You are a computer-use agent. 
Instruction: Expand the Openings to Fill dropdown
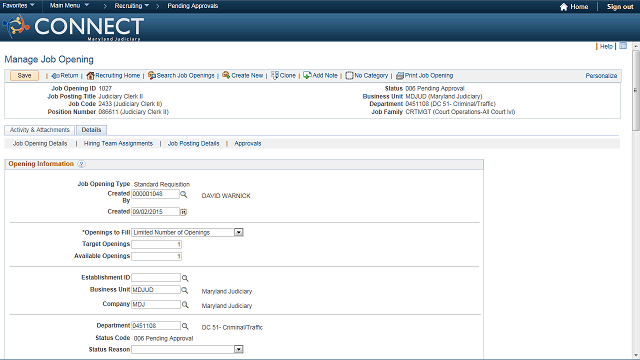[239, 232]
